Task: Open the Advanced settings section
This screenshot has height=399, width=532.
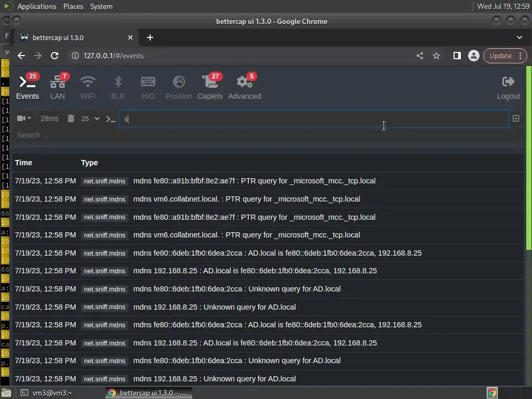Action: (x=245, y=87)
